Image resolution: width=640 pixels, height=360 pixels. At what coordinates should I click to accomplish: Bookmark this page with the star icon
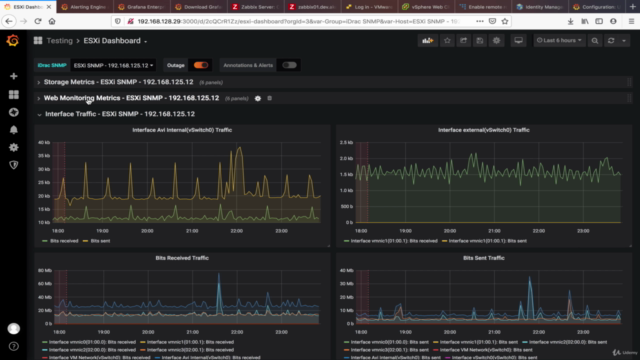505,21
